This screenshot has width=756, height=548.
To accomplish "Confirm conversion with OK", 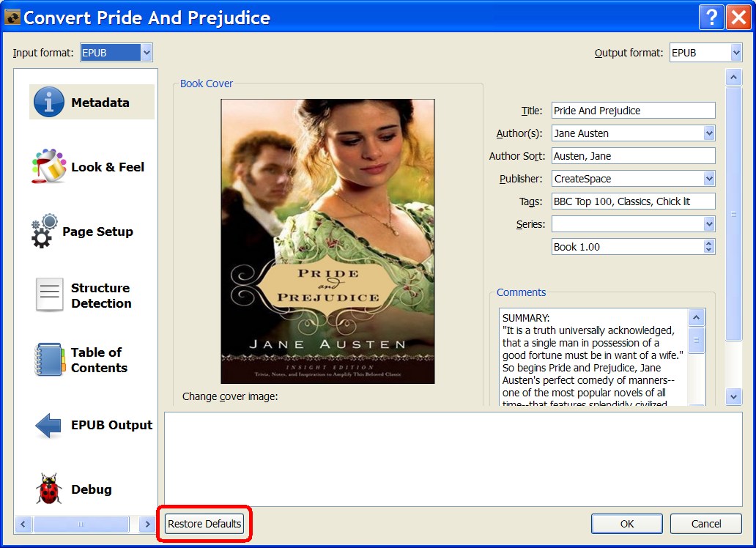I will coord(627,523).
